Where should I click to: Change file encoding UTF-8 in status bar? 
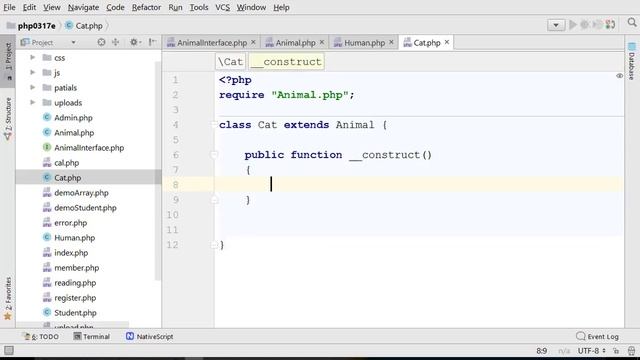(591, 351)
